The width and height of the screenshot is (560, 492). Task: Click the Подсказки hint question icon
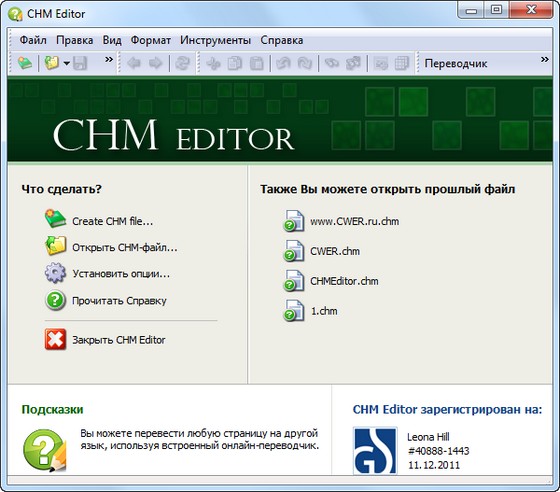(45, 451)
